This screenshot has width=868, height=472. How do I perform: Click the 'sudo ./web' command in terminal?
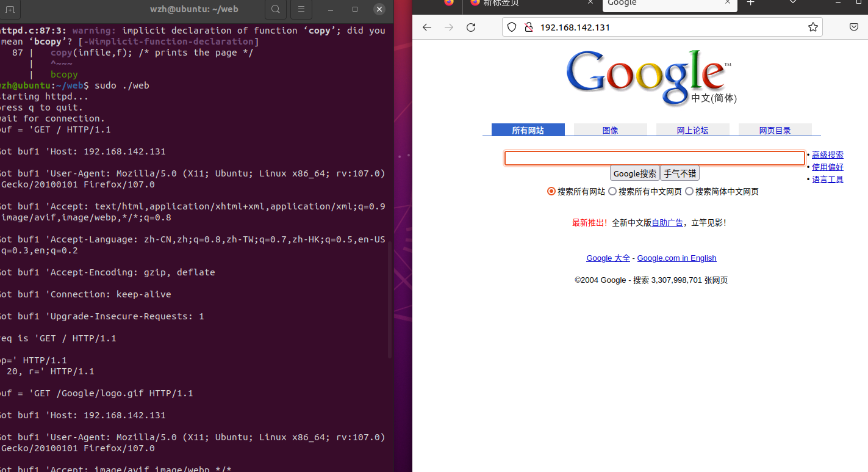(122, 85)
